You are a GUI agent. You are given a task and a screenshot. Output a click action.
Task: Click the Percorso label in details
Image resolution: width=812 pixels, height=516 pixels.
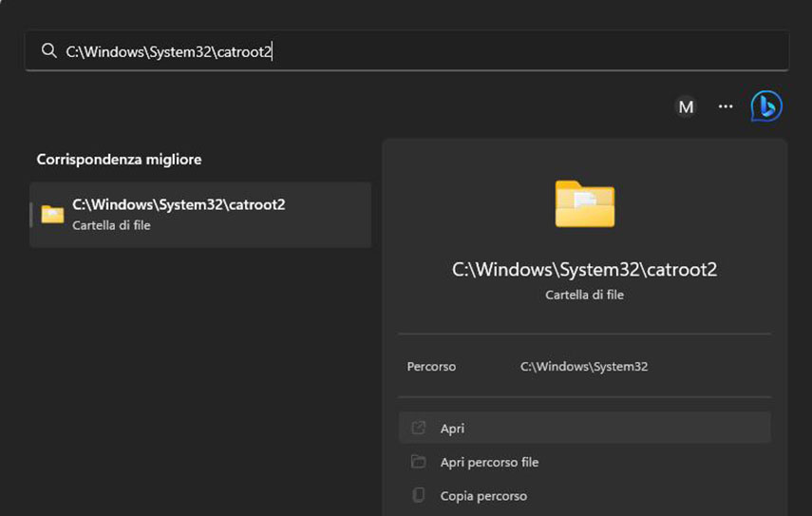click(431, 366)
